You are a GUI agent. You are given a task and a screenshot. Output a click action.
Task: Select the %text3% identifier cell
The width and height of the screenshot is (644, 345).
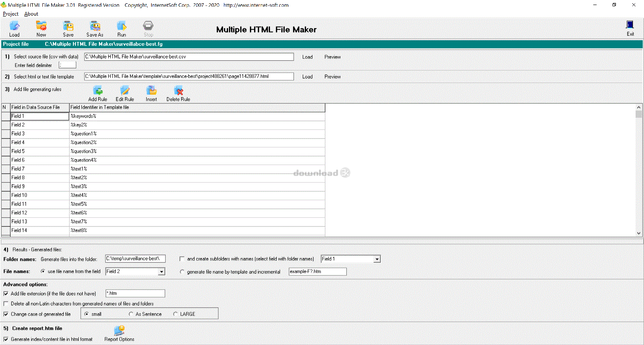coord(197,186)
